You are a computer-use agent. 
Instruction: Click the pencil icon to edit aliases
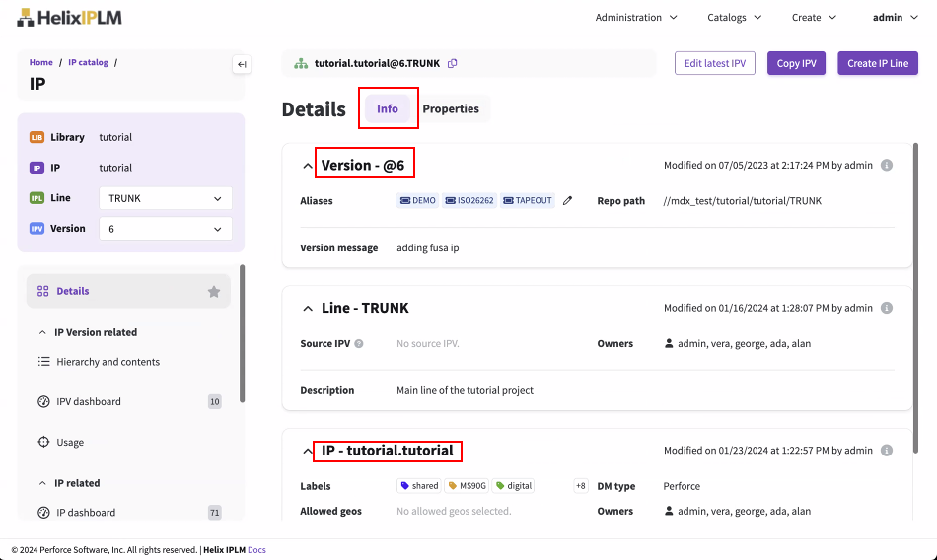tap(567, 201)
